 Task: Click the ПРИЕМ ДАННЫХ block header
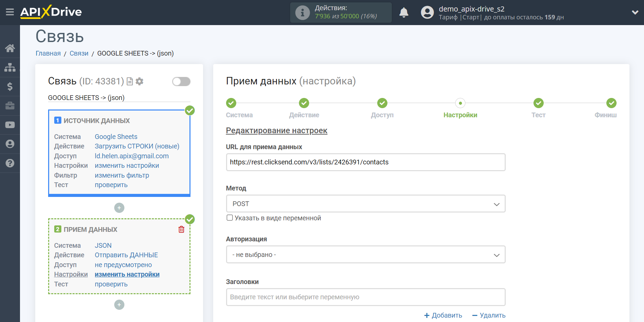pyautogui.click(x=90, y=229)
